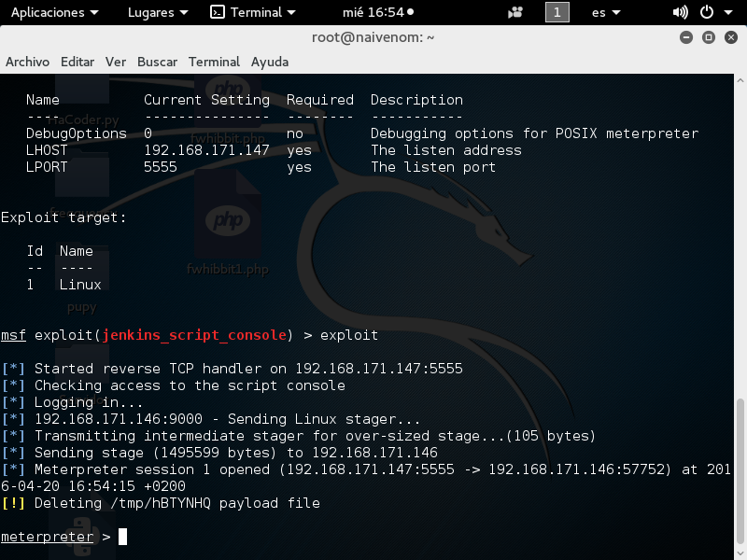This screenshot has height=560, width=747.
Task: Click 'Deleting /tmp/hBTYNHQ payload file' line
Action: tap(161, 503)
